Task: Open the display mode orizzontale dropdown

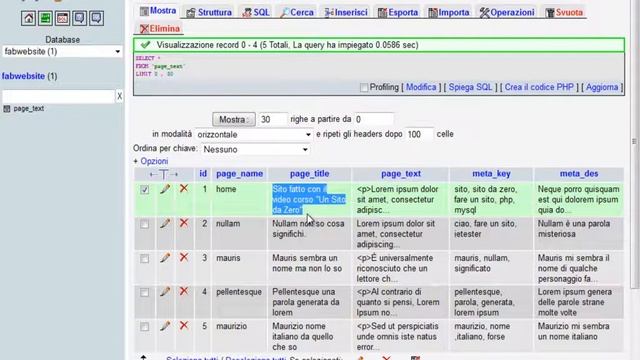Action: 253,135
